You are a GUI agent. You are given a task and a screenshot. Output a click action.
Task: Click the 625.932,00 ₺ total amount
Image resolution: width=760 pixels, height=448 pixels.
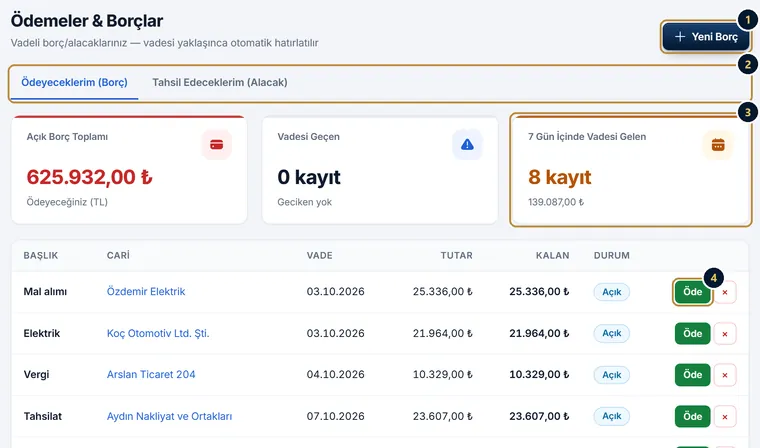pos(89,177)
